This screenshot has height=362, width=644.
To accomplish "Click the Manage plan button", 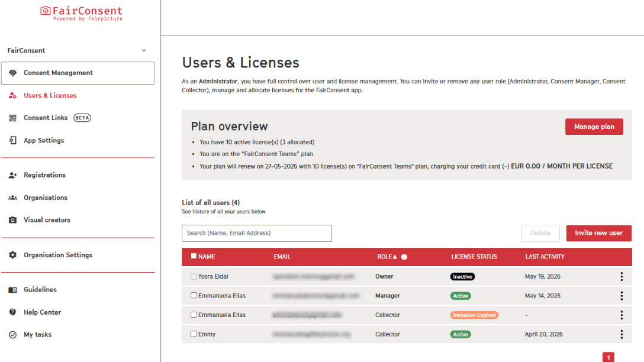I will [594, 127].
